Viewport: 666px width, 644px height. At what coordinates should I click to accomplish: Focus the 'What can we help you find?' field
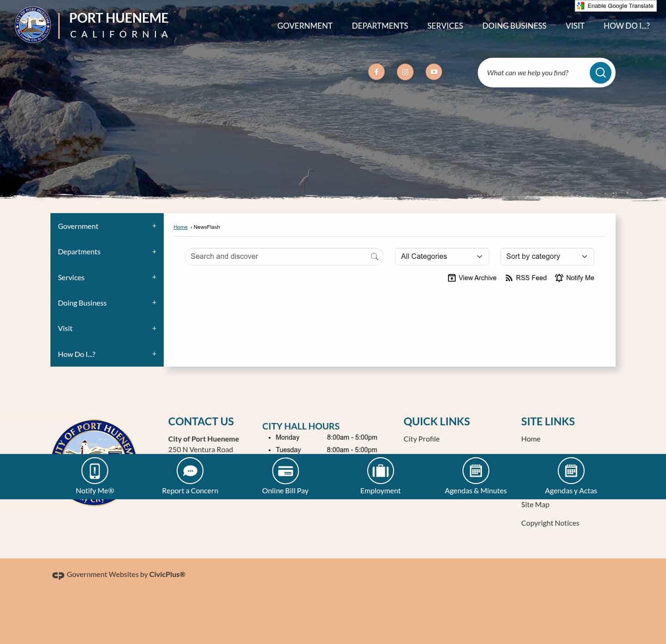pos(534,73)
